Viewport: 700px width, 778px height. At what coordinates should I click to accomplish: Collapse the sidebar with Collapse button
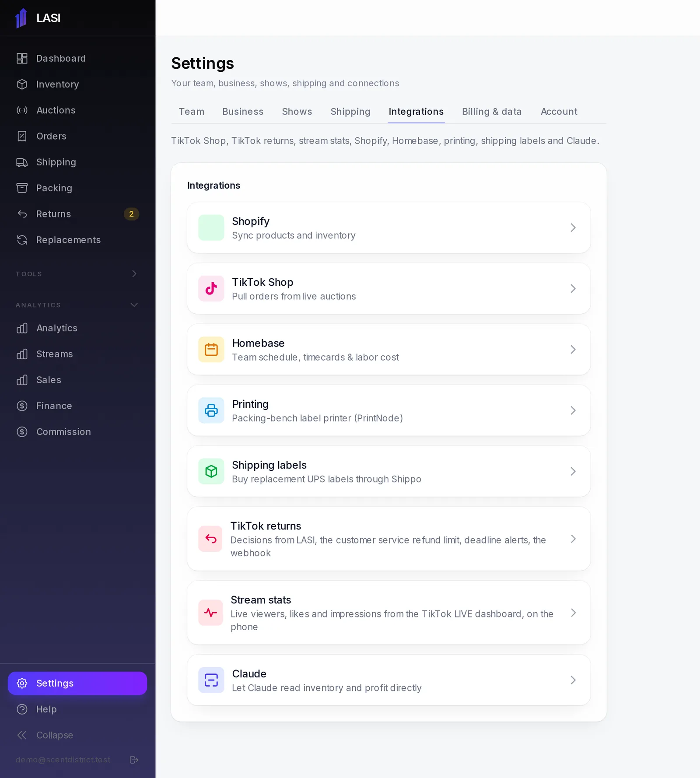[77, 735]
